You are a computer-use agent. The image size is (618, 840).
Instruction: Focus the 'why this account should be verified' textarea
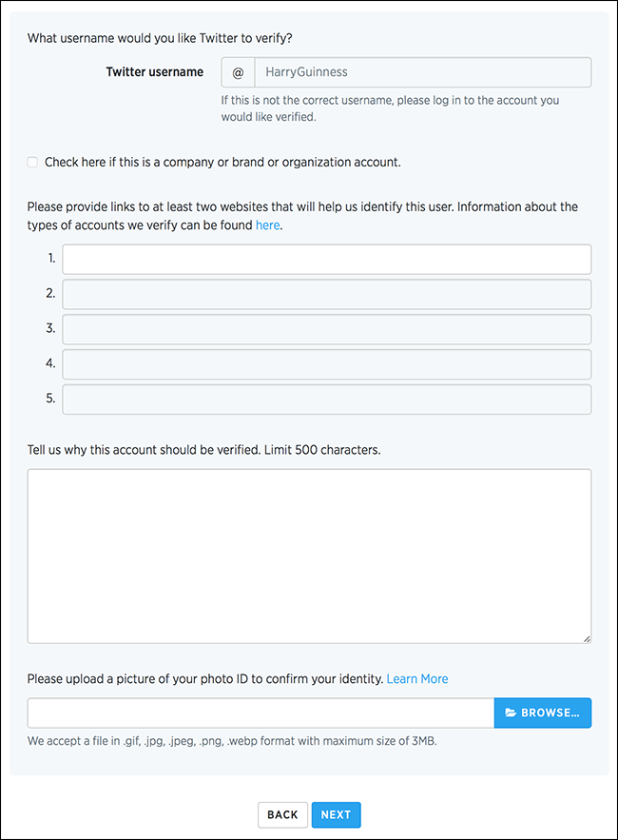(x=309, y=556)
